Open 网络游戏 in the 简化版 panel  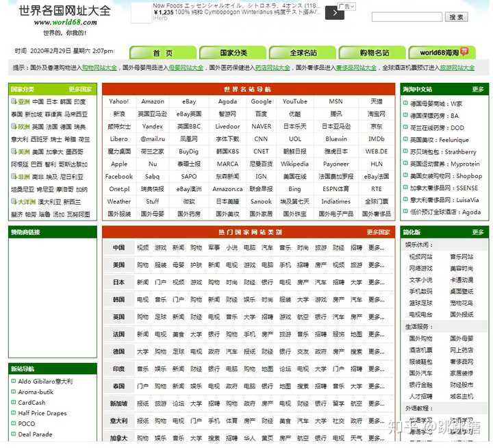click(x=420, y=269)
